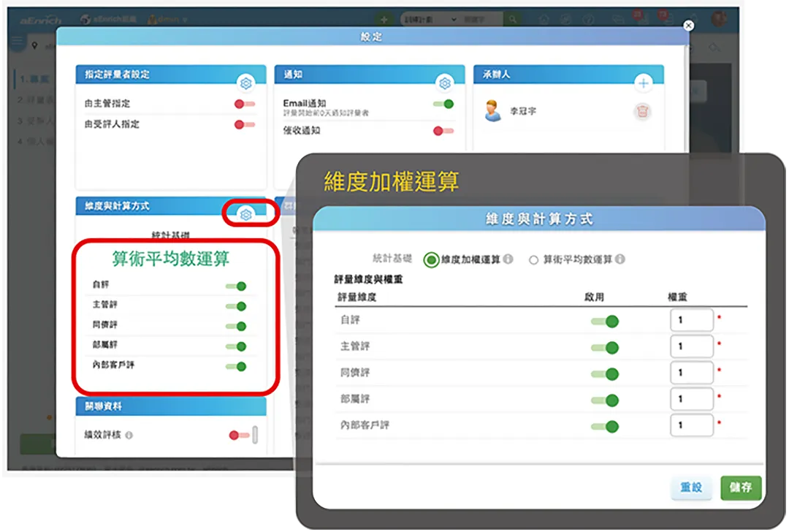Toggle the 由主管指定 switch
Screen dimensions: 789x532
pos(244,104)
